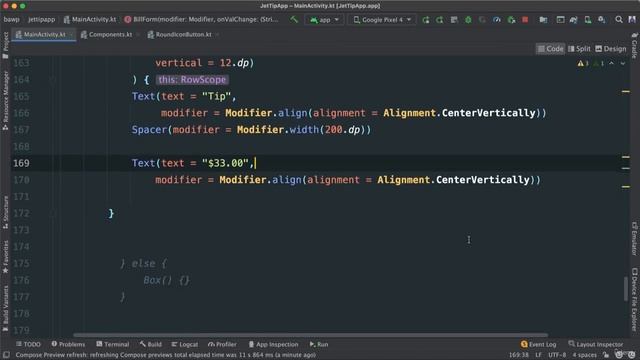
Task: Select the Design view mode
Action: [611, 49]
